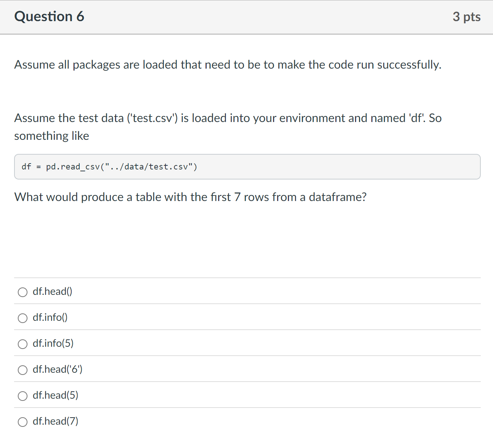Click the df.head() answer label text
The height and width of the screenshot is (448, 493).
[x=52, y=291]
